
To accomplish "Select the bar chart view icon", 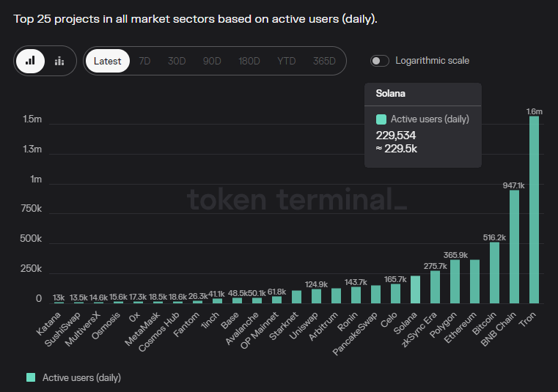I will [x=30, y=61].
